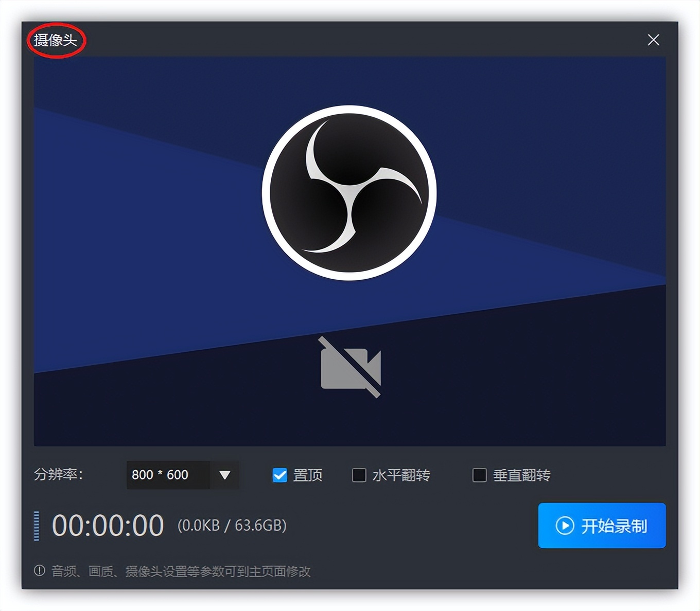
Task: Enable the 水平翻转 checkbox
Action: (359, 475)
